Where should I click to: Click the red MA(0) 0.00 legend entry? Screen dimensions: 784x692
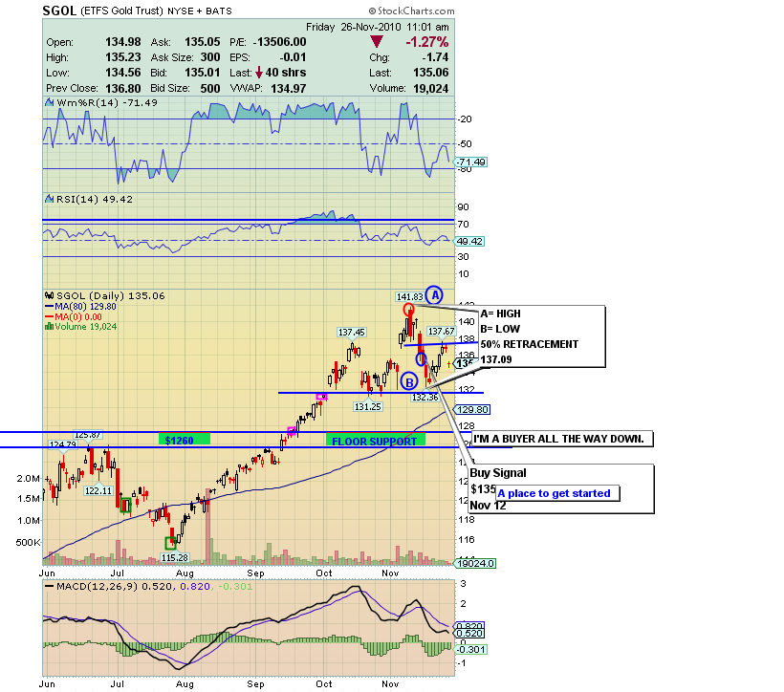tap(73, 317)
